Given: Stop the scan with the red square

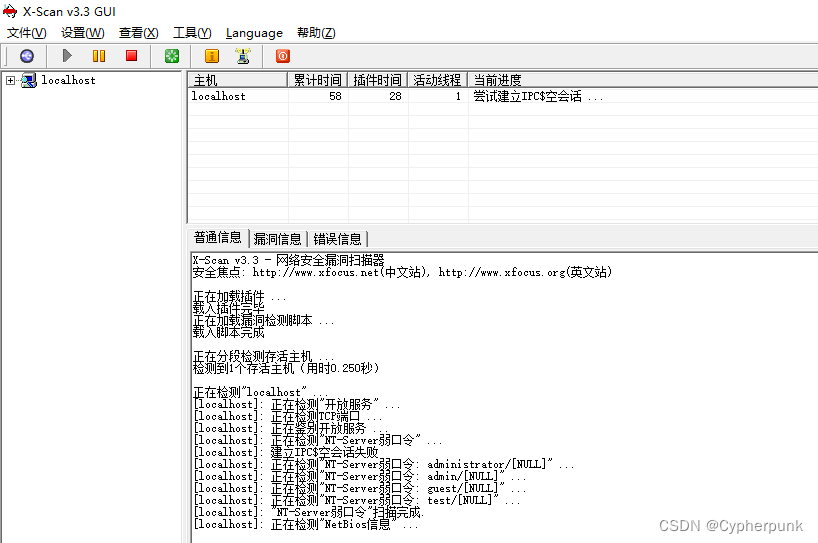Looking at the screenshot, I should pos(131,56).
